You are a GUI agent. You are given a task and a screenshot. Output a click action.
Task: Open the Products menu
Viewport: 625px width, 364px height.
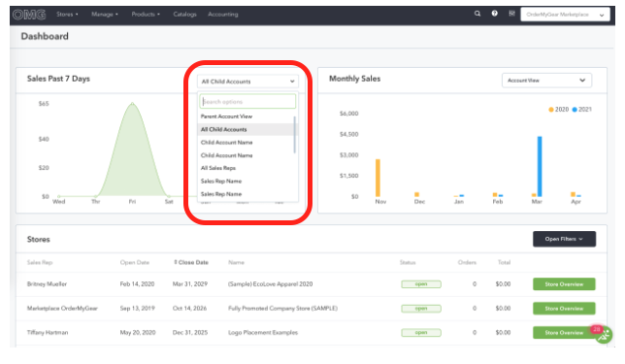146,15
